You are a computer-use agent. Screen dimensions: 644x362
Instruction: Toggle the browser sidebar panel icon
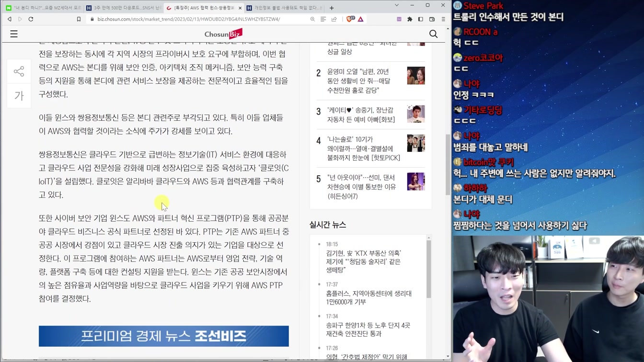coord(421,19)
